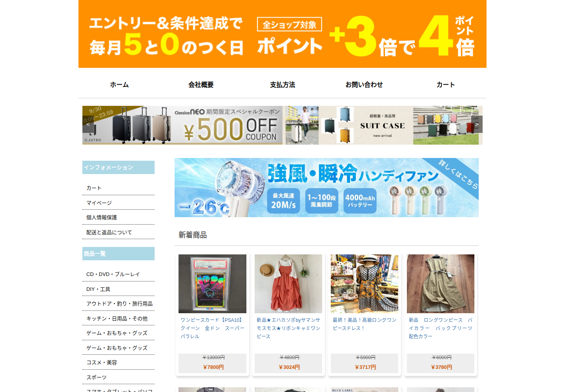Open the PSA10 card product image
The height and width of the screenshot is (392, 565).
click(212, 284)
